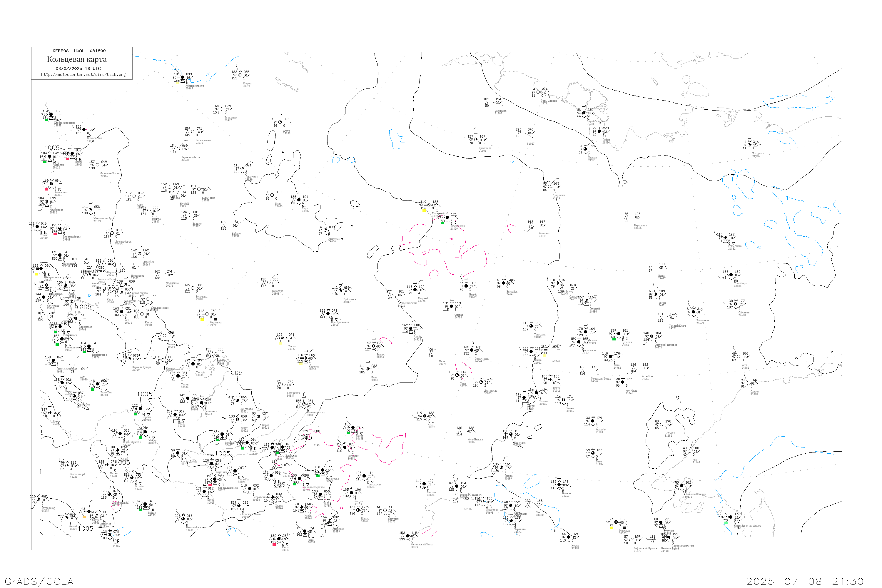Click the 1010 isobar label
Image resolution: width=882 pixels, height=588 pixels.
pos(395,249)
